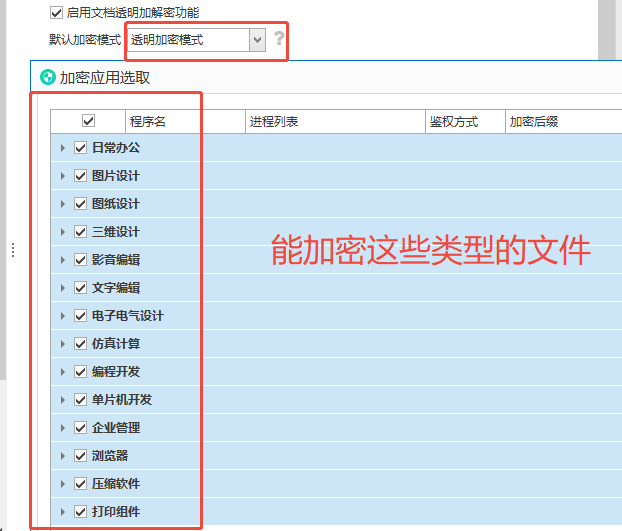The image size is (622, 531).
Task: Click the help question mark icon
Action: [279, 39]
